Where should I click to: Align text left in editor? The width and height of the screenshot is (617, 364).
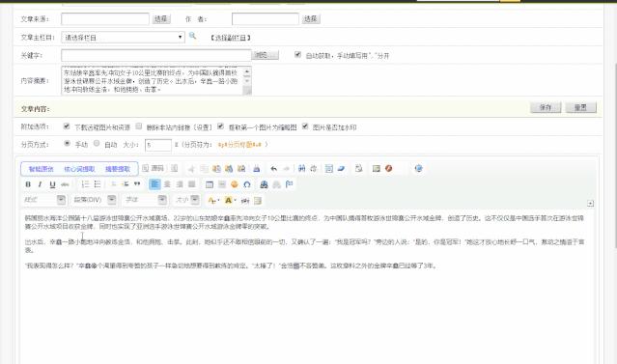pos(154,184)
